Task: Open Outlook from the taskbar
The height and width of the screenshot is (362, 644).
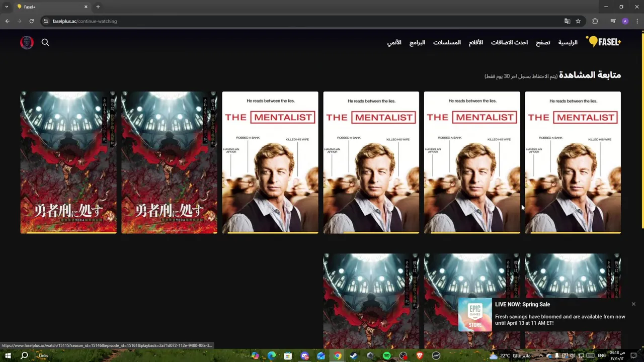Action: point(321,356)
